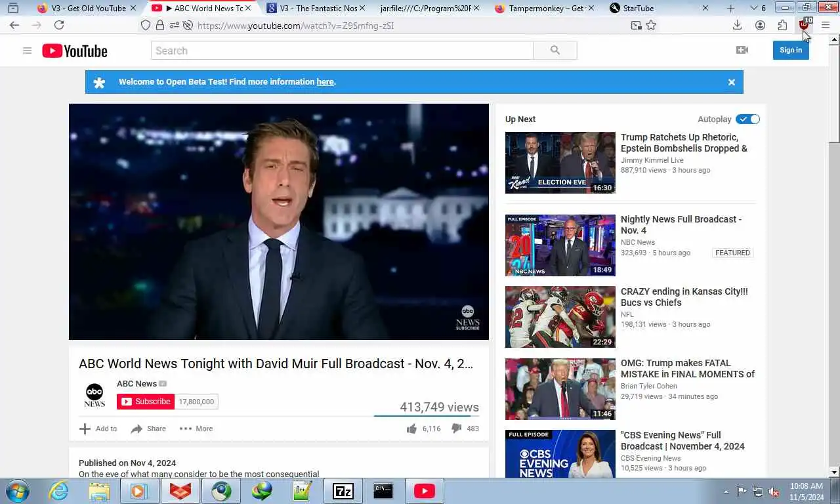Image resolution: width=840 pixels, height=504 pixels.
Task: Focus the YouTube search field
Action: [342, 51]
